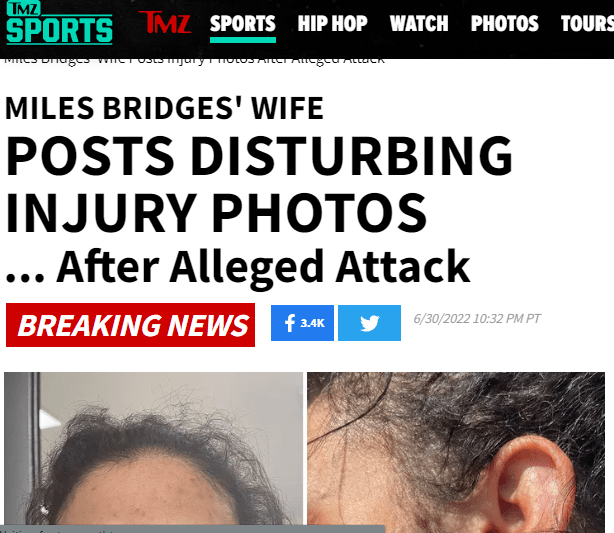
Task: Open the forehead injury photo
Action: [x=154, y=448]
